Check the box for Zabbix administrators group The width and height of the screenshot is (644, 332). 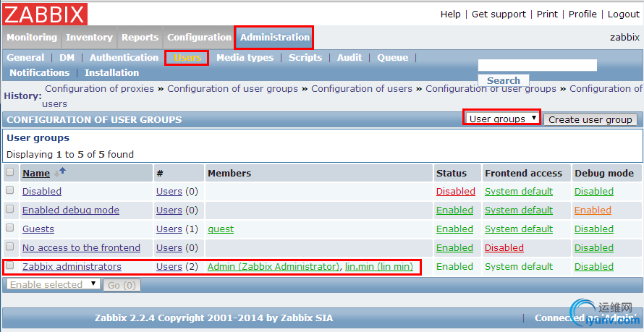(x=10, y=265)
